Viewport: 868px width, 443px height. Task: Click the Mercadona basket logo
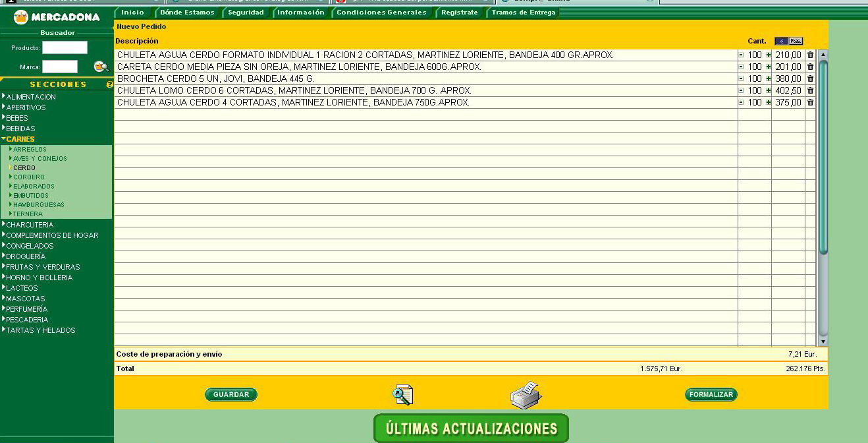(x=21, y=17)
